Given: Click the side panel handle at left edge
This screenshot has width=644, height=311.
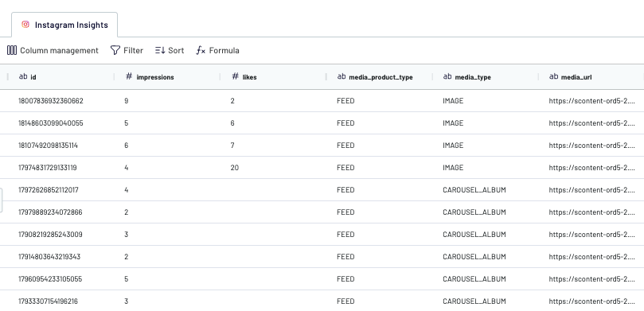Looking at the screenshot, I should [2, 200].
